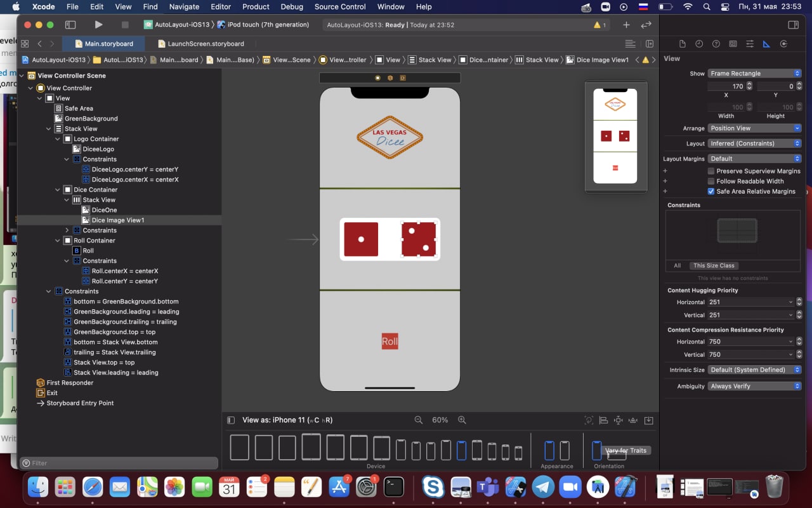Expand the Dice Container Constraints group

pos(67,231)
